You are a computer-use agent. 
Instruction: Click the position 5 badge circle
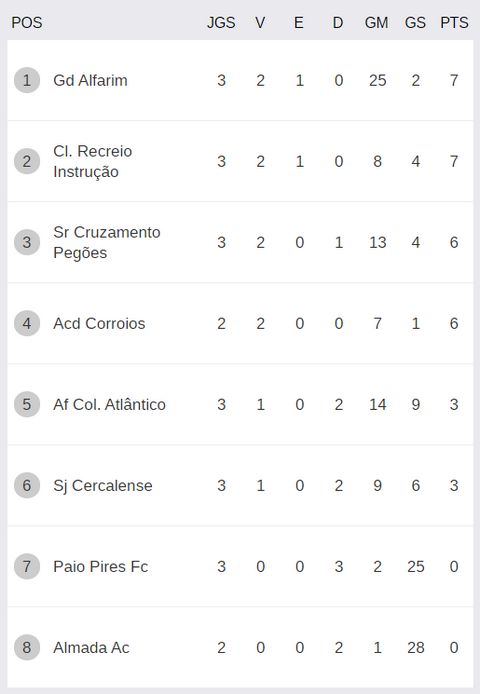(27, 404)
